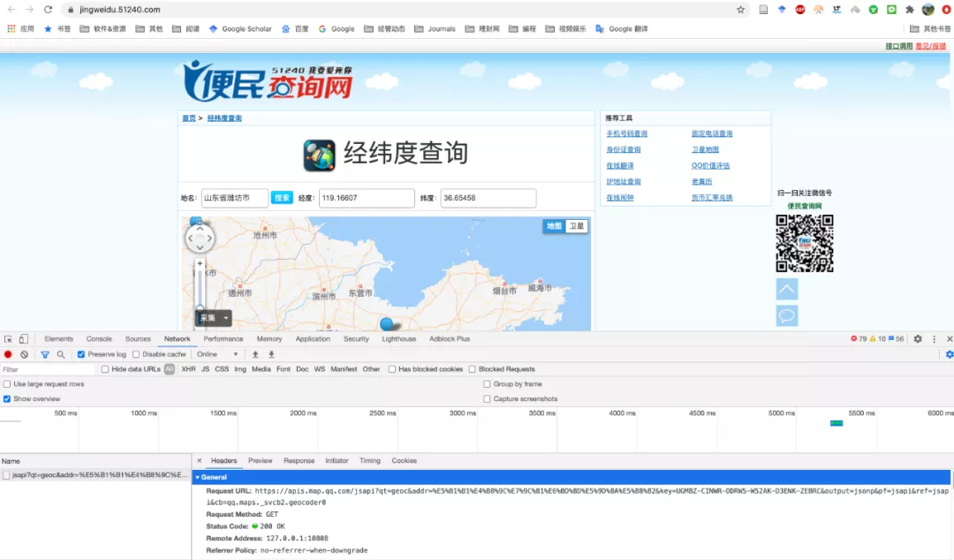This screenshot has width=954, height=560.
Task: Click the map zoom slider handle
Action: pyautogui.click(x=200, y=308)
